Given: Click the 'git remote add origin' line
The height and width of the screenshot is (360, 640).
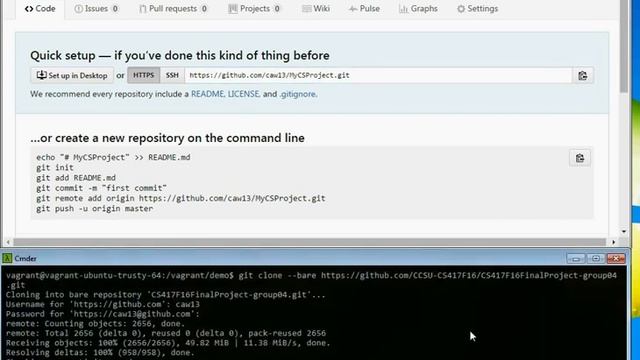Looking at the screenshot, I should (x=181, y=198).
